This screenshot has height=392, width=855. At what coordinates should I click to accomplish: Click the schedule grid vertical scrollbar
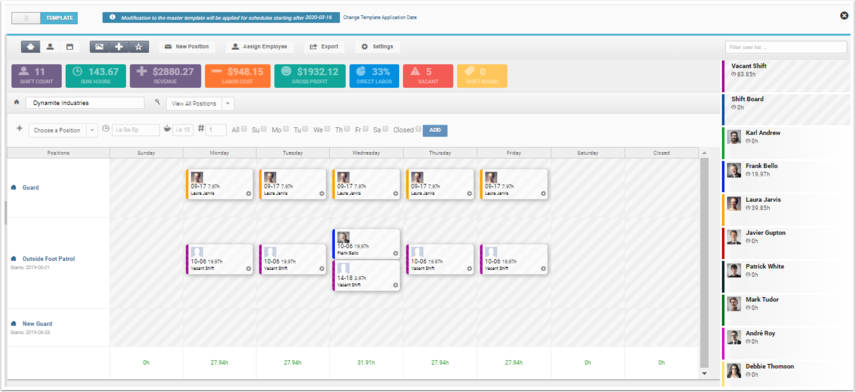pos(704,262)
